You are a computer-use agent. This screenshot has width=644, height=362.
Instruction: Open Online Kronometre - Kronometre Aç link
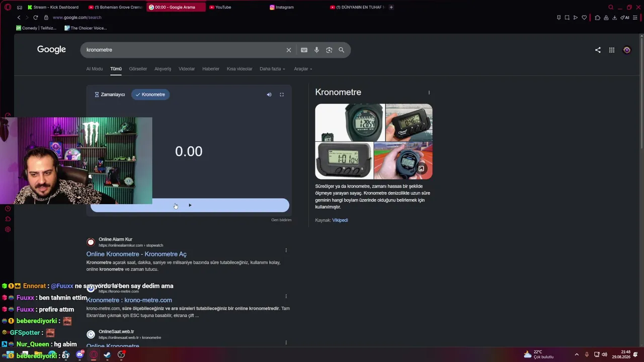136,254
